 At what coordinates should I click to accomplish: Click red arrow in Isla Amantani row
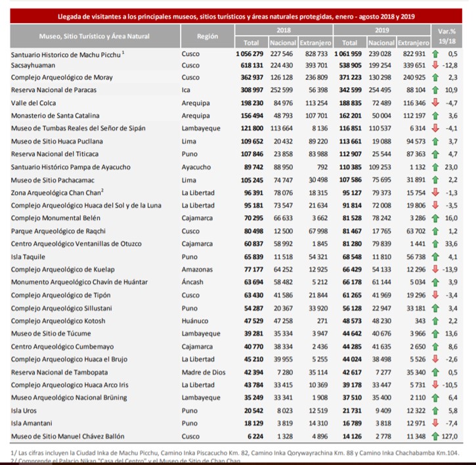pyautogui.click(x=435, y=423)
